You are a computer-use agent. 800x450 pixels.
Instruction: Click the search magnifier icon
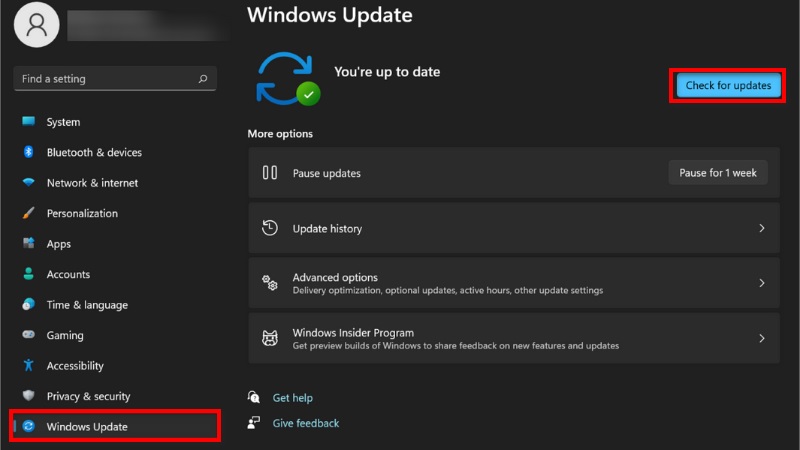pos(203,79)
